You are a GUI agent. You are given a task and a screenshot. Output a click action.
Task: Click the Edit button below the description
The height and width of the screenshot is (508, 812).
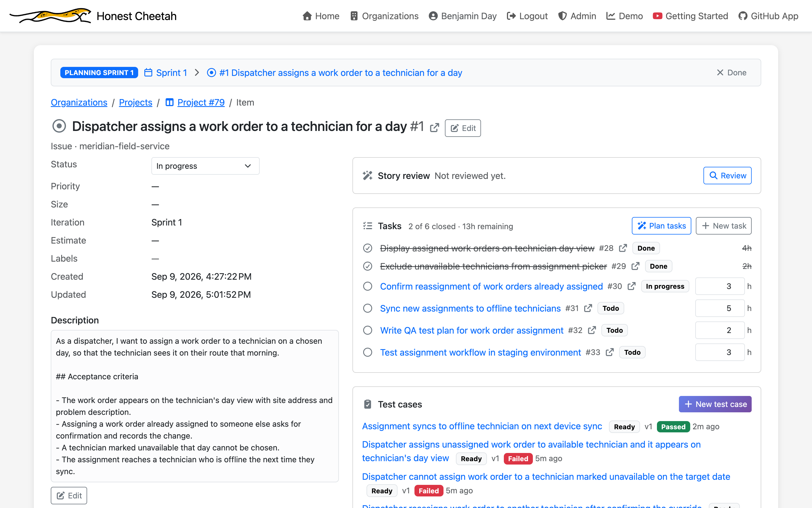pos(69,496)
